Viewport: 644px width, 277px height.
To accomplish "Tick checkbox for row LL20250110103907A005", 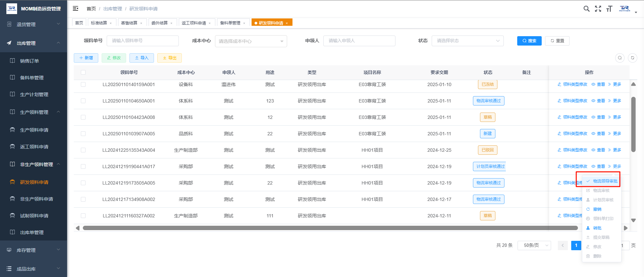I will coord(83,134).
